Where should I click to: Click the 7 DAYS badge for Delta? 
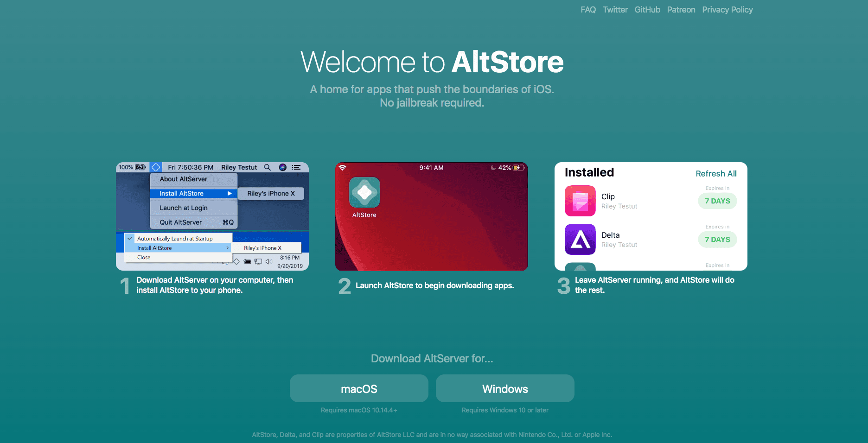coord(717,240)
